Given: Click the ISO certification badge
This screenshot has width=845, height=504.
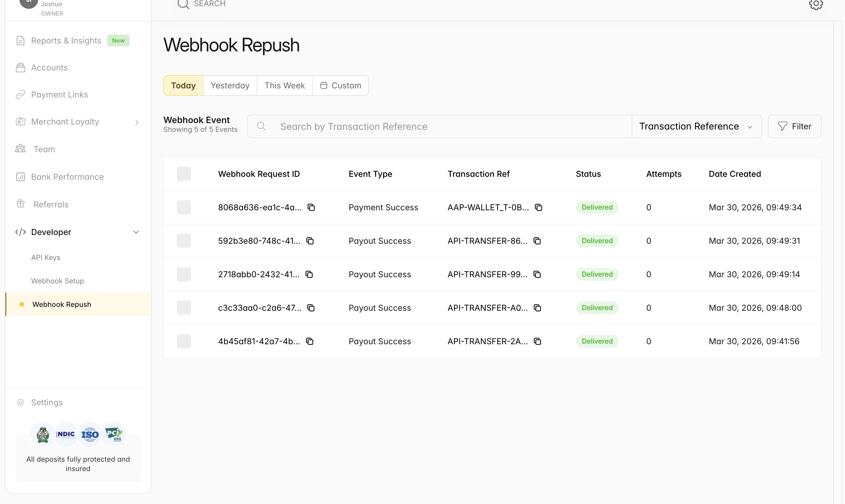Looking at the screenshot, I should (x=90, y=434).
